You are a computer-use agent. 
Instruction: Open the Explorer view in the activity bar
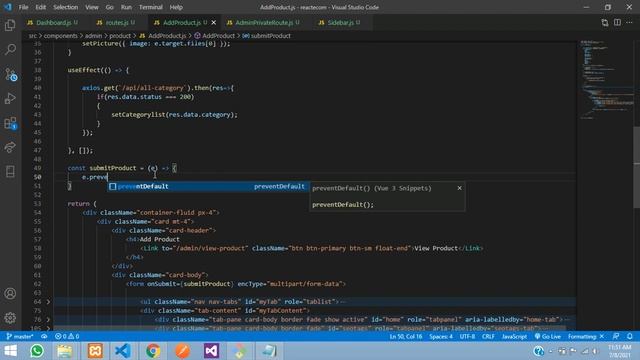point(10,25)
